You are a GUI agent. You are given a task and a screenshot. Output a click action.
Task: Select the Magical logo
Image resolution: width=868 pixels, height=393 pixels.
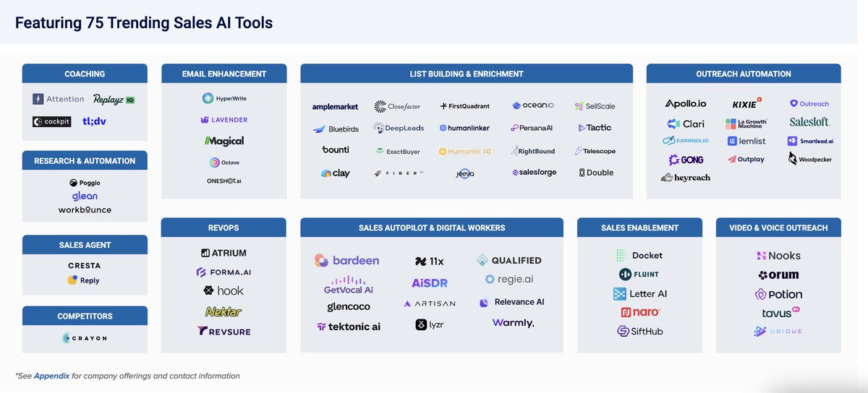pyautogui.click(x=224, y=141)
